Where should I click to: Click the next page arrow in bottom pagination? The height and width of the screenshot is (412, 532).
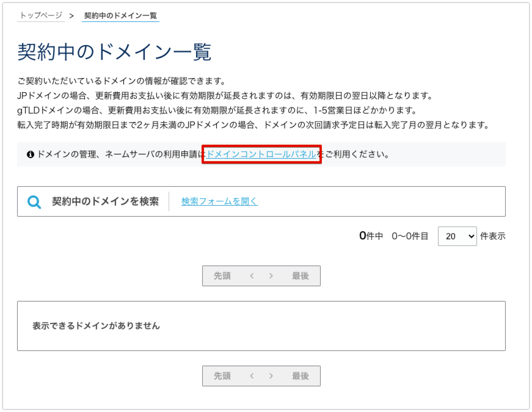pyautogui.click(x=271, y=376)
